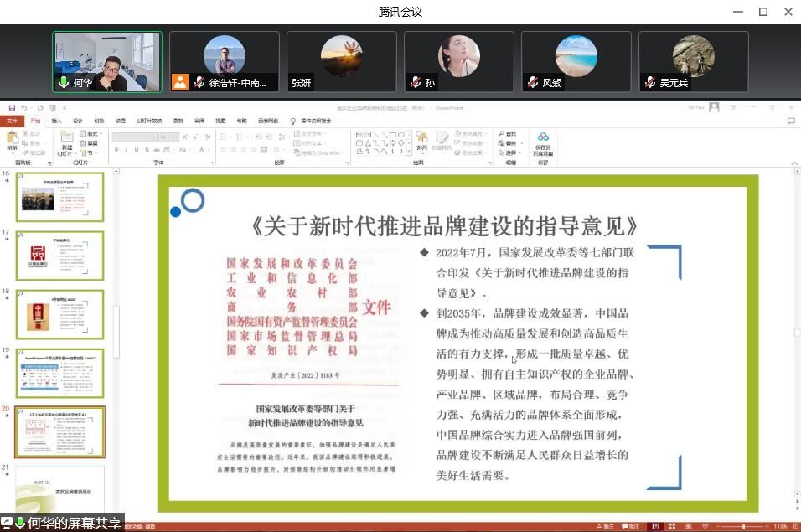Screen dimensions: 801x532
Task: Select slide 17 thumbnail in slide panel
Action: tap(60, 256)
